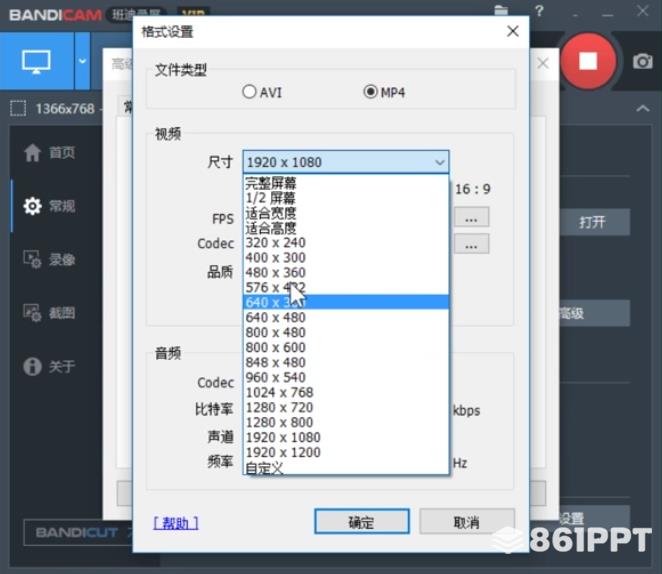Choose 完整屏幕 from the size list
This screenshot has height=574, width=662.
click(x=346, y=183)
